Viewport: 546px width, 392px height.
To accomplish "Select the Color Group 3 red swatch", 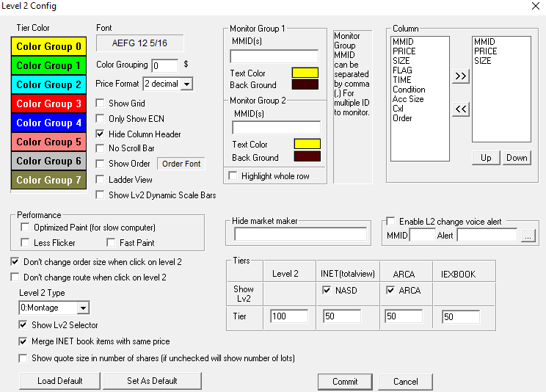I will point(49,104).
